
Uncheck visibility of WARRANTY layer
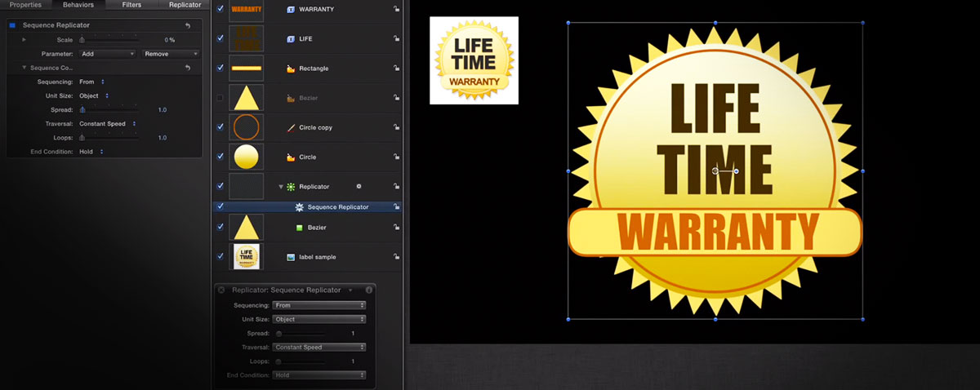[220, 10]
